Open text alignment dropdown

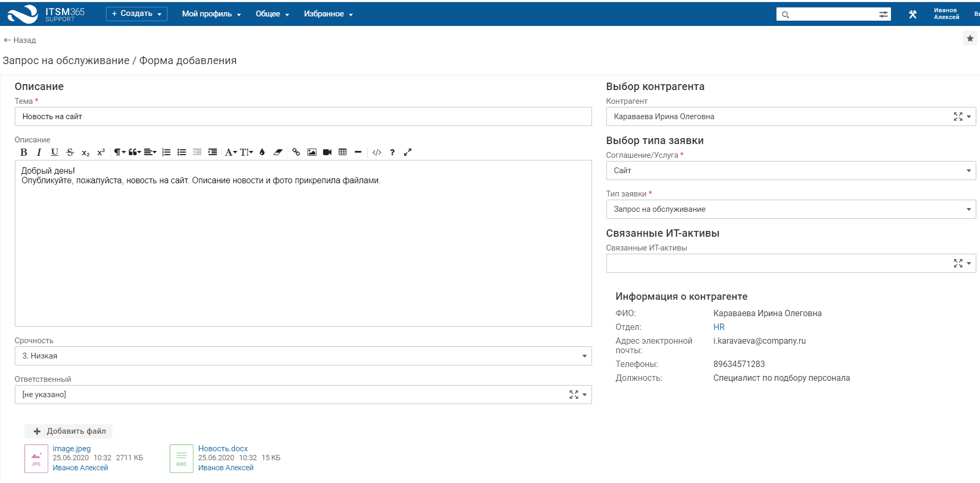[x=150, y=153]
